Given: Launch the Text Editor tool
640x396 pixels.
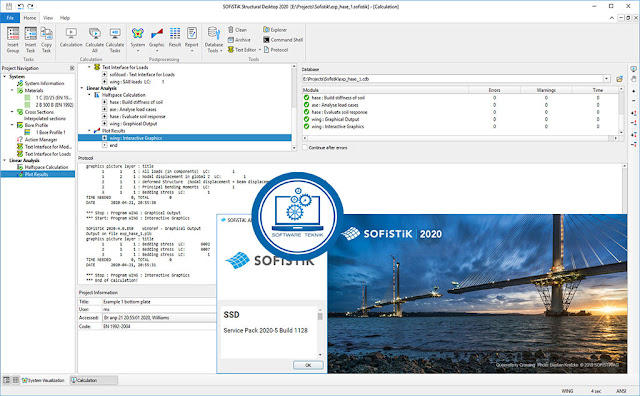Looking at the screenshot, I should pos(242,50).
